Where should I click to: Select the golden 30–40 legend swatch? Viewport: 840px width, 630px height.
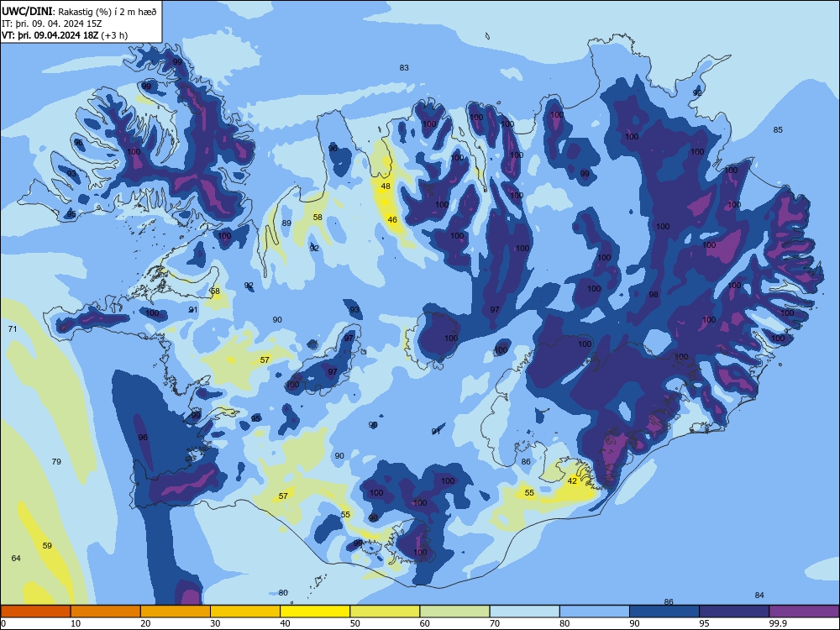(x=245, y=612)
